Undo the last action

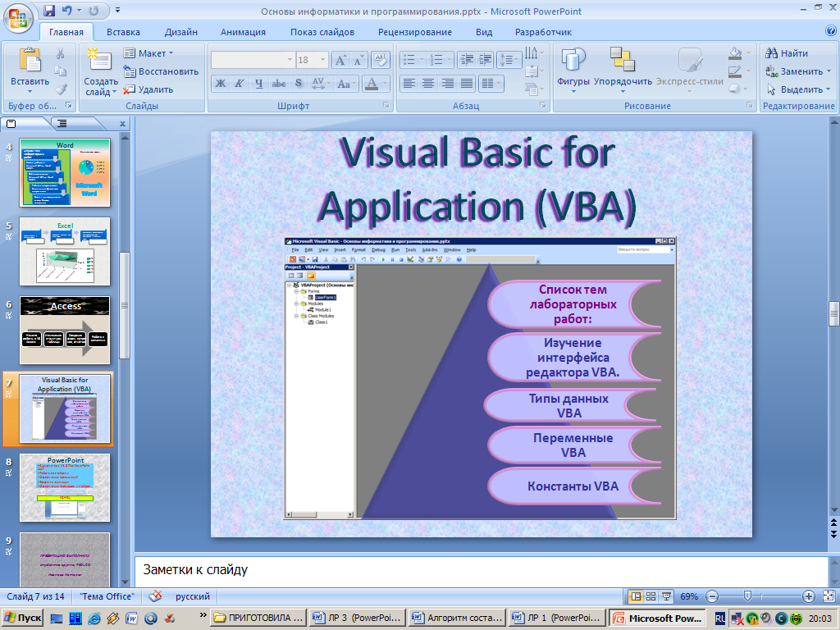(67, 10)
